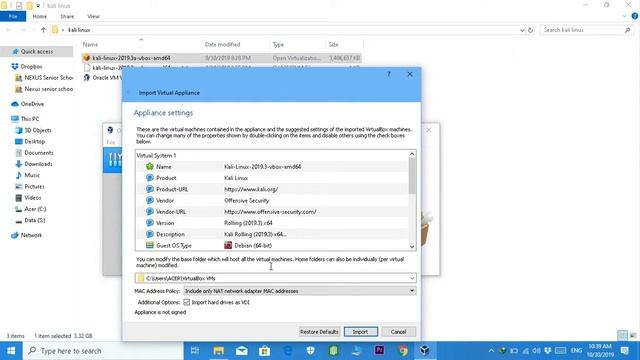
Task: Select kali-linux-2019.3a-vbox-amd64 file
Action: pos(222,58)
